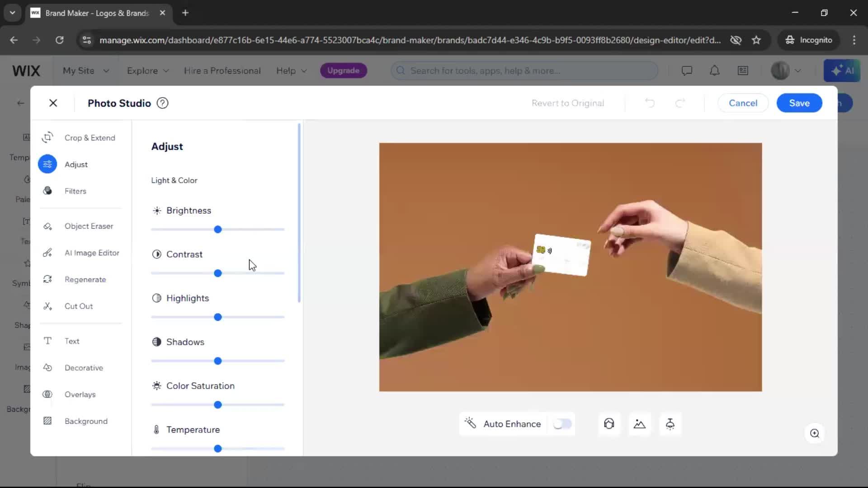Click the undo arrow icon
The height and width of the screenshot is (488, 868).
(650, 103)
